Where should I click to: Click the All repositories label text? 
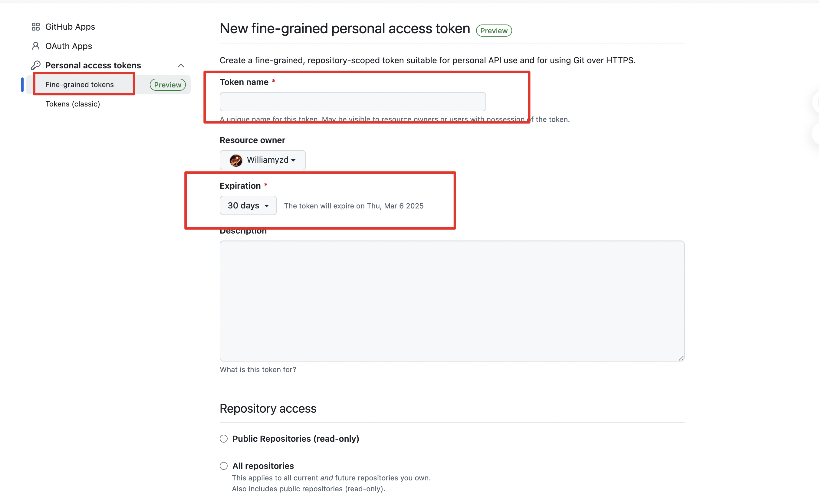pos(263,466)
